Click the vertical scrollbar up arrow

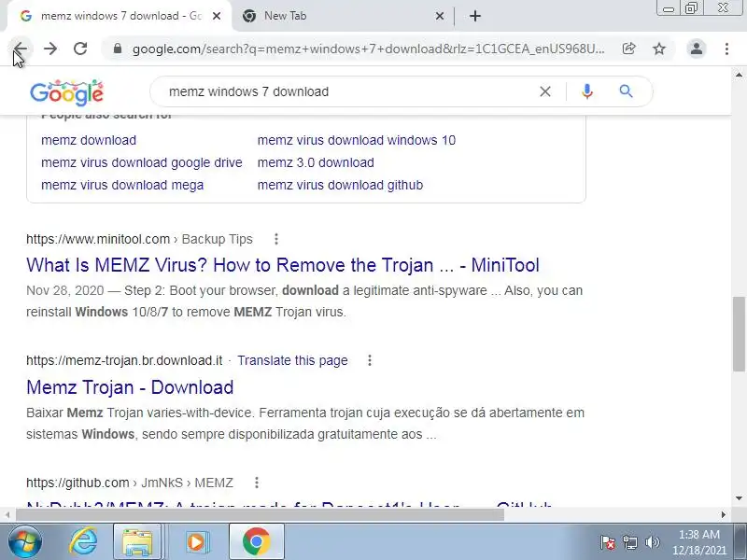(x=739, y=75)
